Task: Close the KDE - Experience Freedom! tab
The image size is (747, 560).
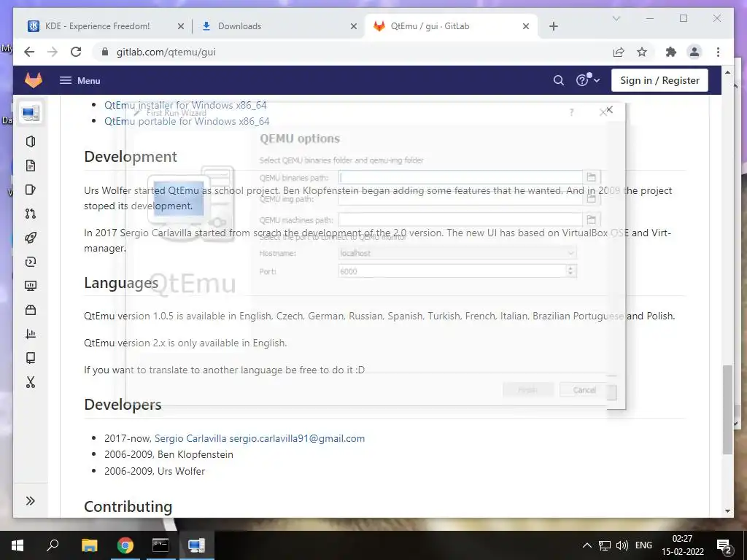Action: (181, 26)
